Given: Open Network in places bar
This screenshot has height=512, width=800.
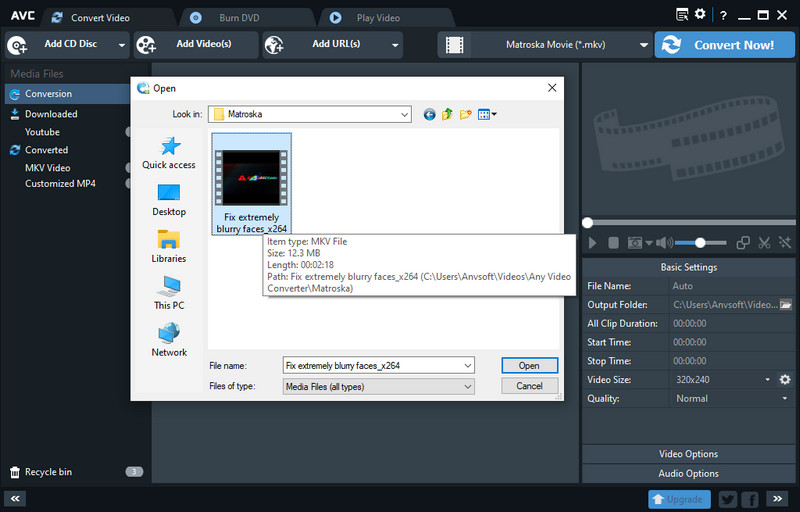Looking at the screenshot, I should coord(169,340).
